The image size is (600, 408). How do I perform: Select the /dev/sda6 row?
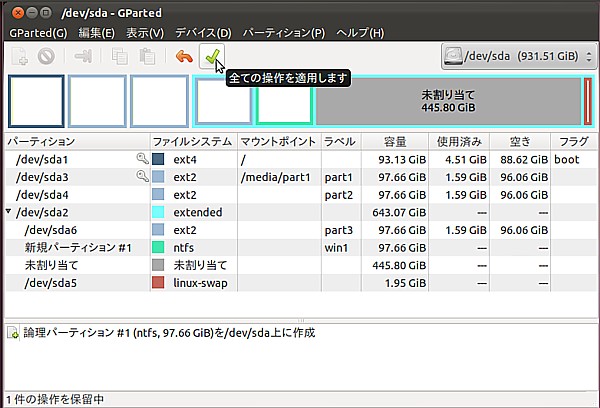click(x=302, y=230)
